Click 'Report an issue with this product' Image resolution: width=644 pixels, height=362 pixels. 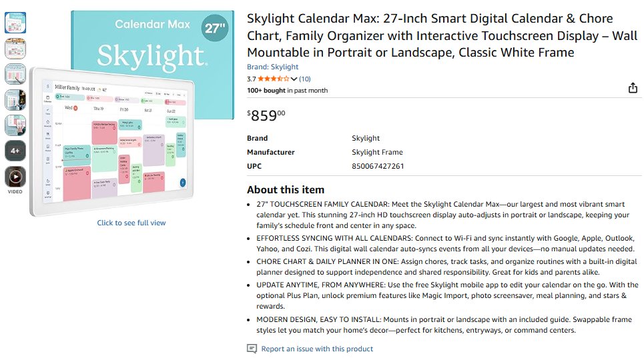point(317,349)
